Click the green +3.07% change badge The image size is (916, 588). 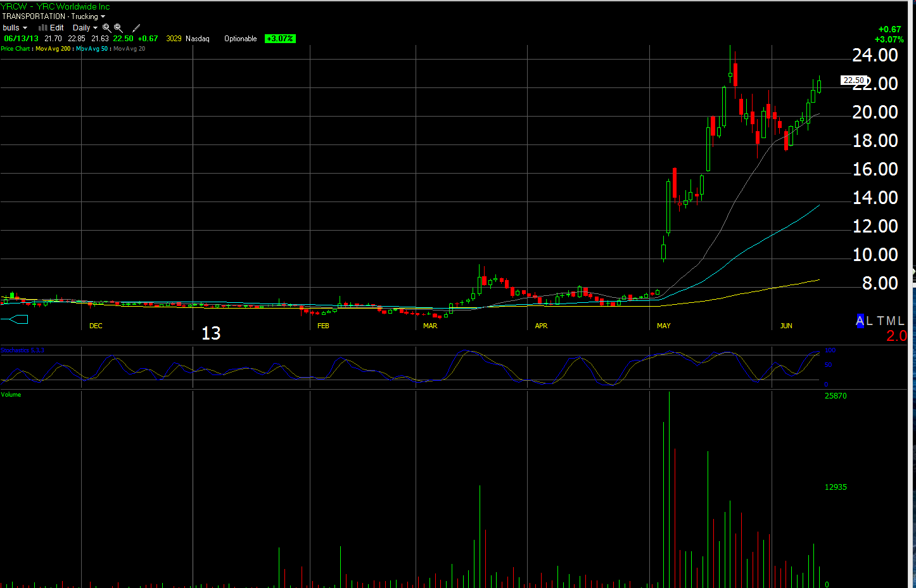pos(280,39)
